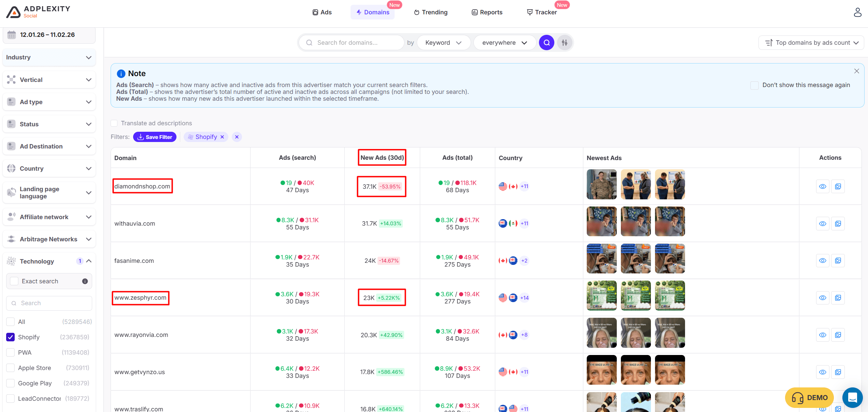Click the date range calendar icon
This screenshot has height=412, width=868.
click(12, 35)
